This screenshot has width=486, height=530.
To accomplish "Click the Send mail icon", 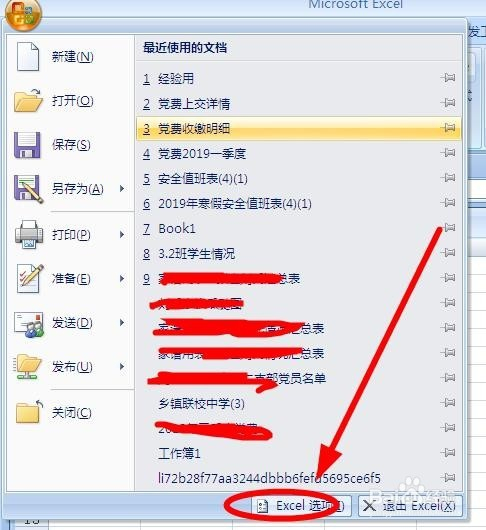I will click(29, 324).
